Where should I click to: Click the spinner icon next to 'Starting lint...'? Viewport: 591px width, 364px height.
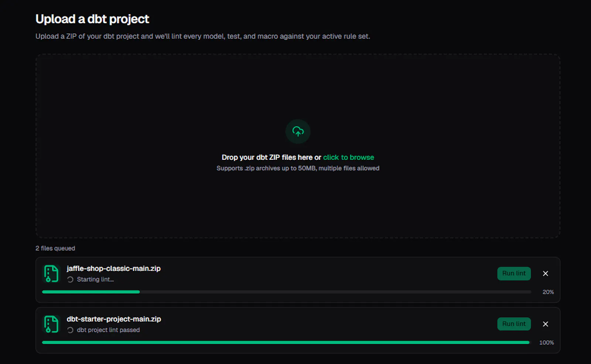coord(70,279)
